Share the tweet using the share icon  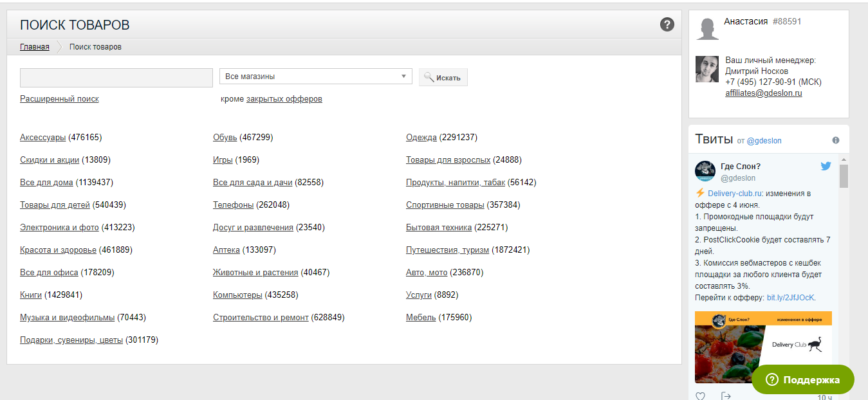(726, 395)
